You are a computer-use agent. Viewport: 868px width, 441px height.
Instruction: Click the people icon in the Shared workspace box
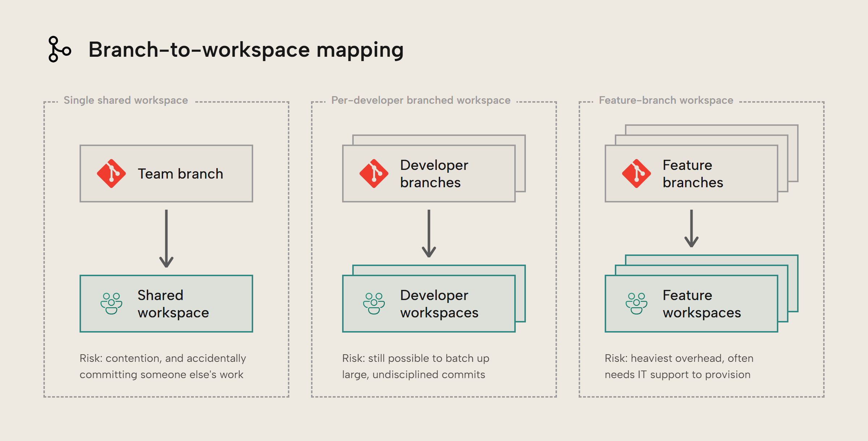tap(111, 304)
